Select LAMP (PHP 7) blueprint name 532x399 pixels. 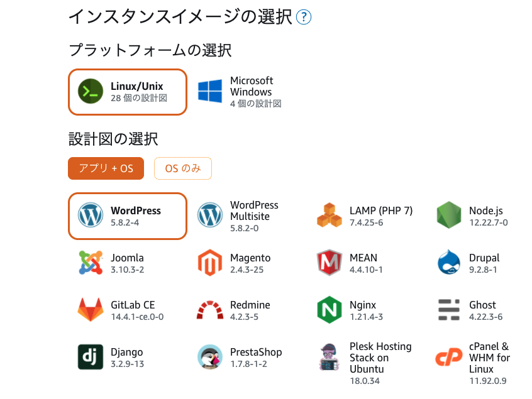pos(381,210)
